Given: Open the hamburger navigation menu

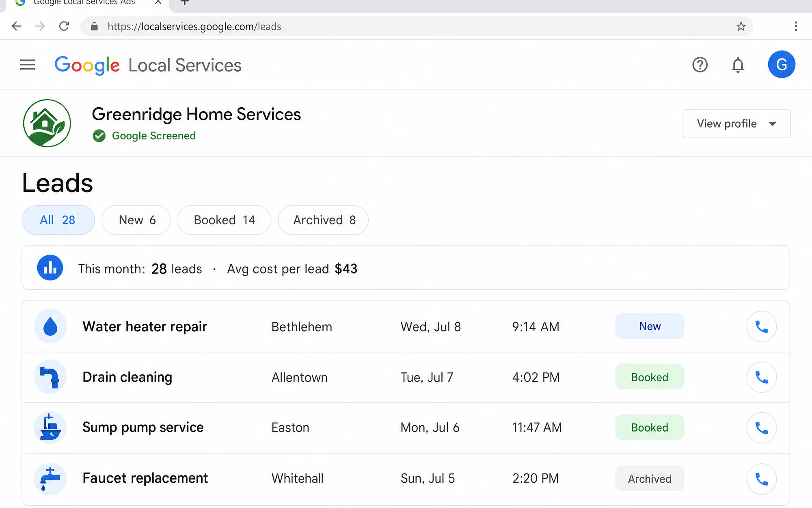Looking at the screenshot, I should click(x=28, y=65).
